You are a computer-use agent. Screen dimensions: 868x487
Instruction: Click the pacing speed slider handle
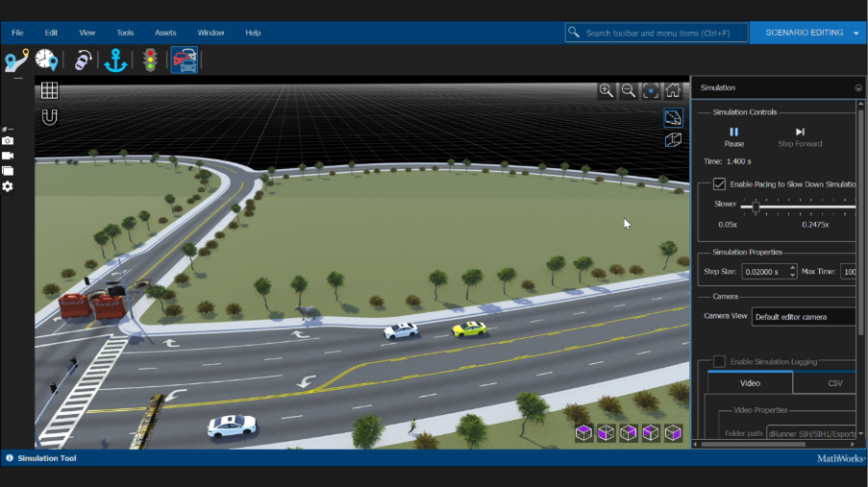756,206
